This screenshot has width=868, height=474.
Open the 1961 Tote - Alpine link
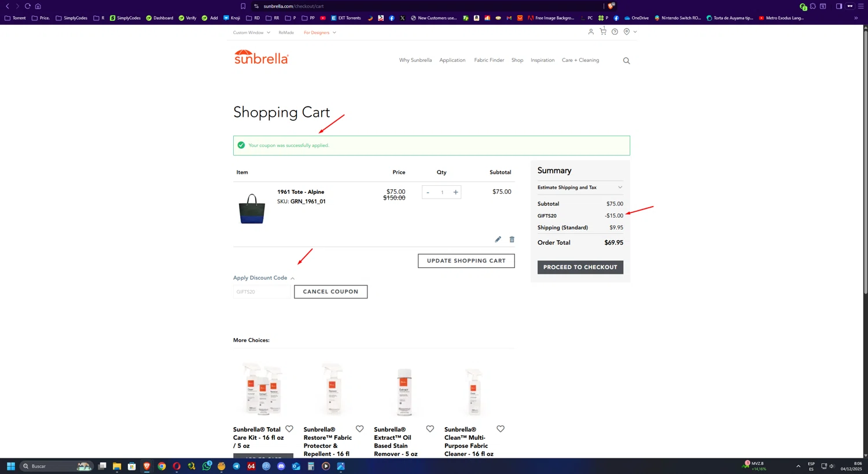pos(300,192)
